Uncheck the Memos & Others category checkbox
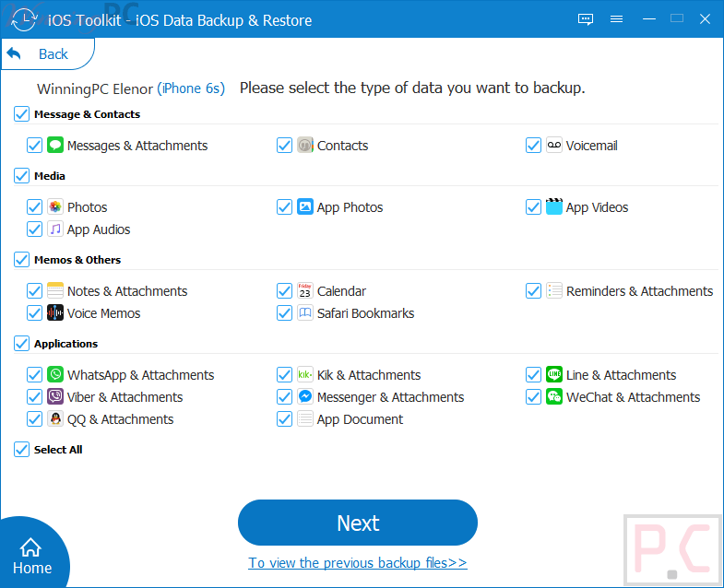 [x=21, y=260]
